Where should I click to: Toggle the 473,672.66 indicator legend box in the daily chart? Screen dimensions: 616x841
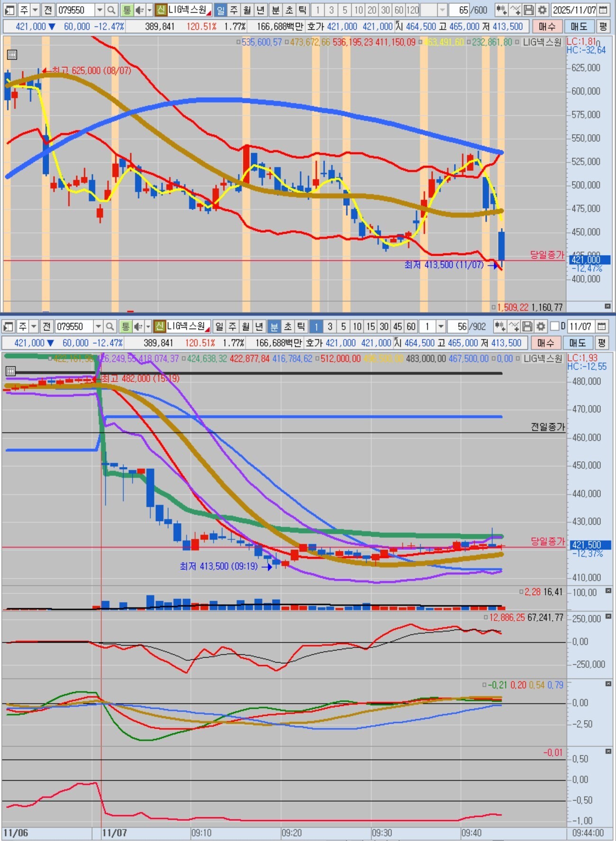pos(287,43)
